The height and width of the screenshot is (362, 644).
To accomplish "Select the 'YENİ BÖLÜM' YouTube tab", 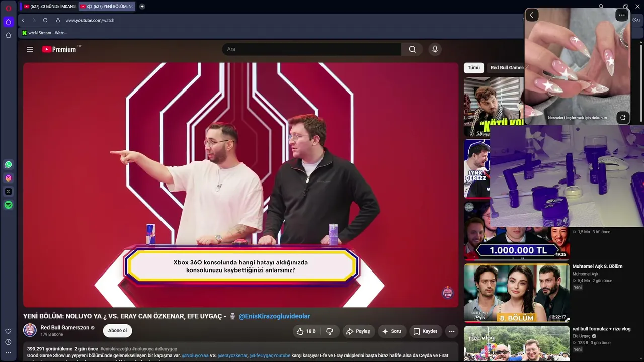I will click(x=107, y=6).
